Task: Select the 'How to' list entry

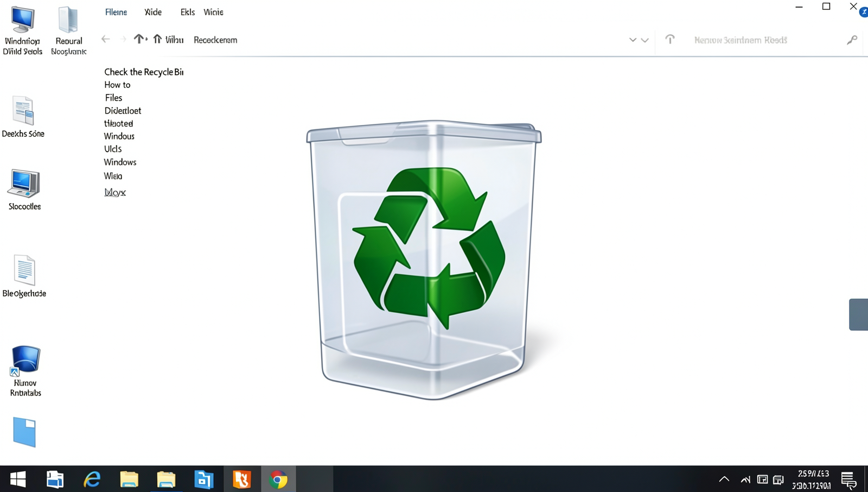Action: (117, 85)
